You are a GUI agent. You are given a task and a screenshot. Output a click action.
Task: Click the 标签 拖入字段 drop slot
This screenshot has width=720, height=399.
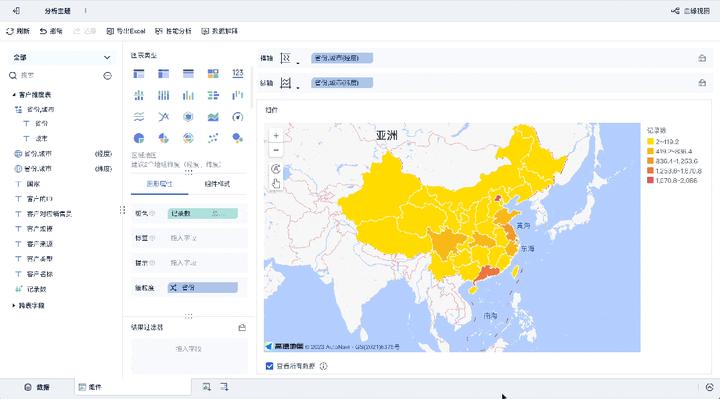[202, 238]
